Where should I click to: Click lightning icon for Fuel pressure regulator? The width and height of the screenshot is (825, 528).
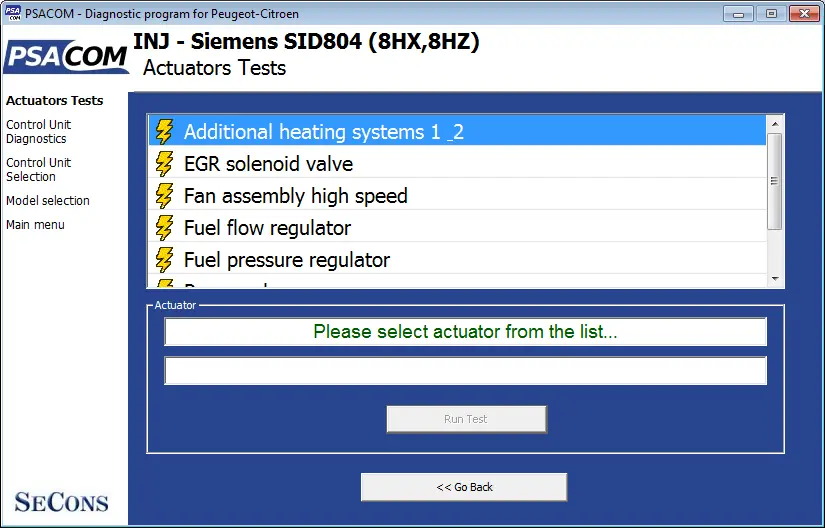coord(164,260)
